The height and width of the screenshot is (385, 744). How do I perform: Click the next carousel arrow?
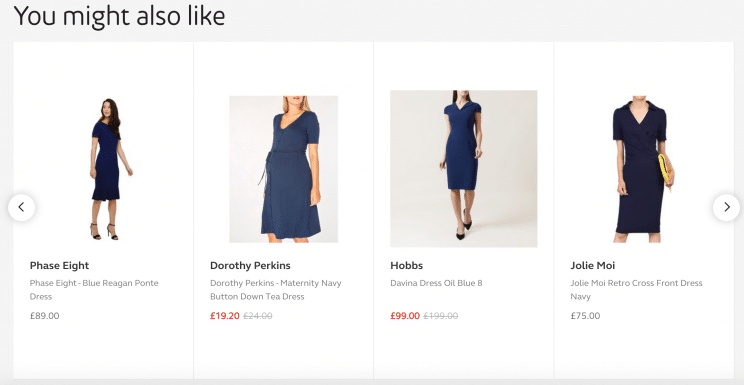[726, 207]
